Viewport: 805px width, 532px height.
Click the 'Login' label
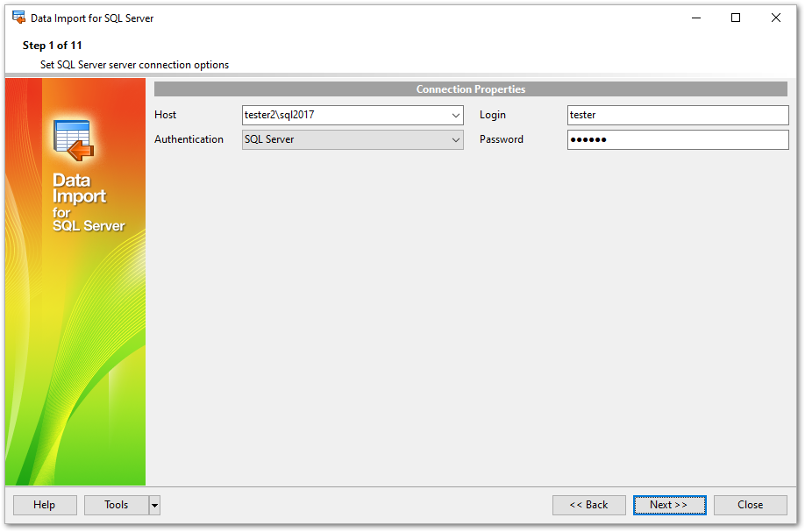coord(493,116)
